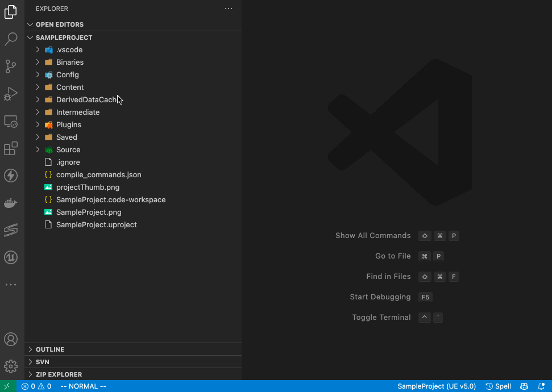552x392 pixels.
Task: Open Explorer views and more actions ellipsis
Action: (x=229, y=9)
